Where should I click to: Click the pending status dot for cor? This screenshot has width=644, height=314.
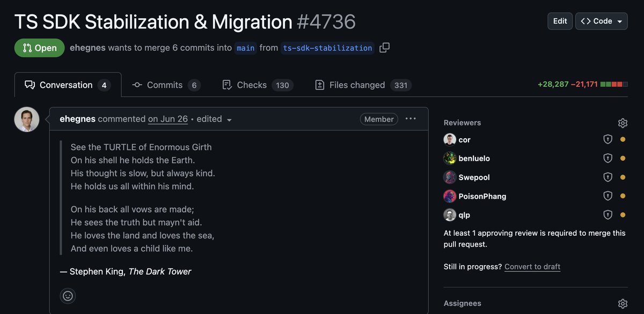coord(623,139)
